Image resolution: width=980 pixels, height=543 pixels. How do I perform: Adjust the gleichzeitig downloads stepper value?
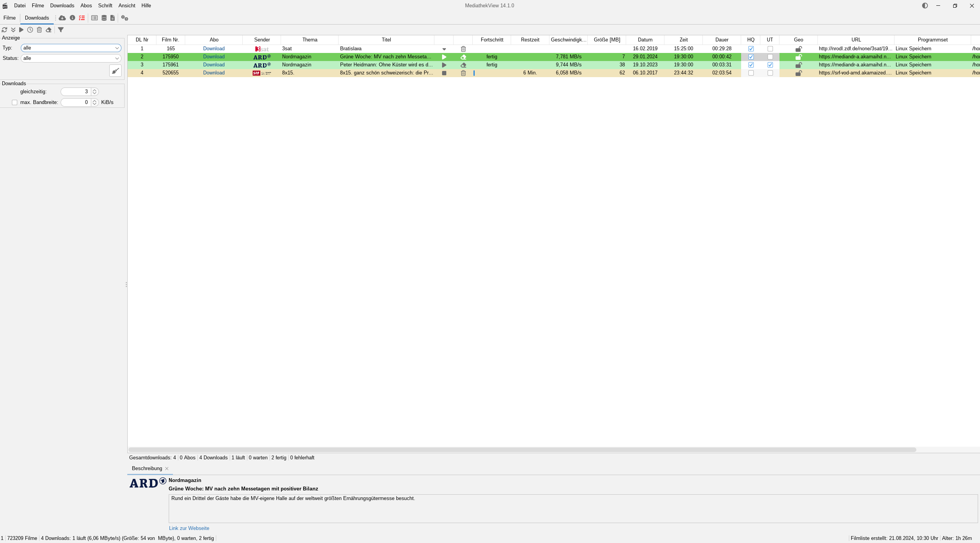(94, 91)
